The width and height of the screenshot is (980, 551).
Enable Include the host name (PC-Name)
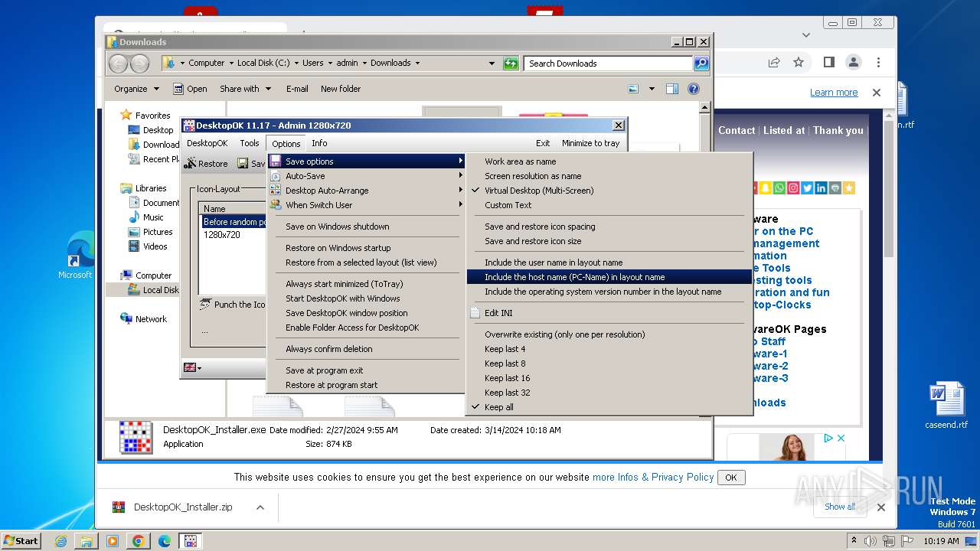609,277
